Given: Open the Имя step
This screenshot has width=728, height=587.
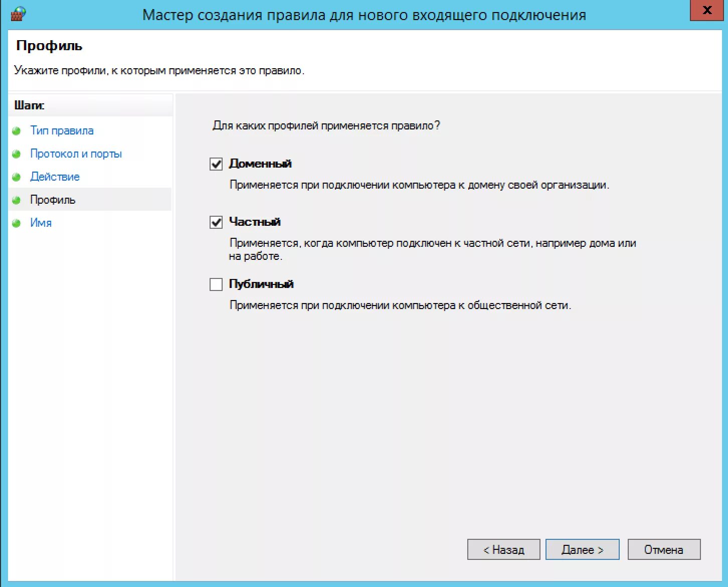Looking at the screenshot, I should click(41, 223).
